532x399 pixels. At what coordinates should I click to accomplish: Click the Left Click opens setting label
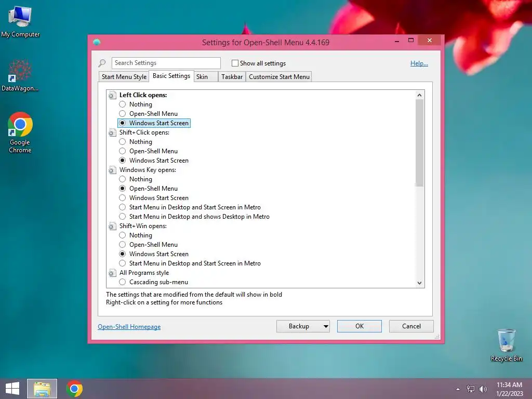(x=143, y=95)
